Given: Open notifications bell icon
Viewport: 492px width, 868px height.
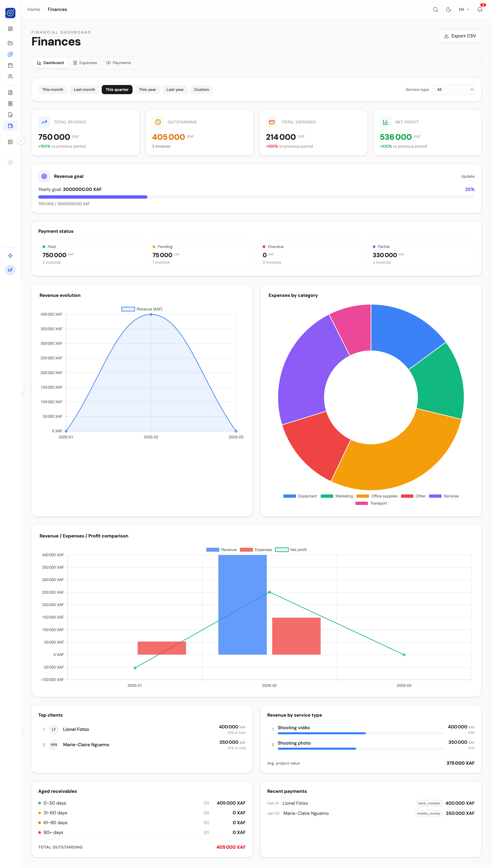Looking at the screenshot, I should pyautogui.click(x=480, y=9).
